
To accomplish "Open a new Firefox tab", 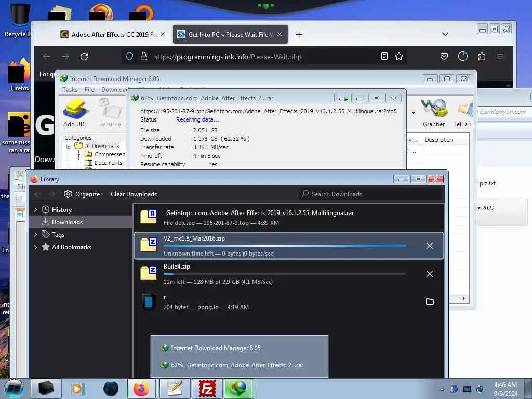I will point(299,35).
